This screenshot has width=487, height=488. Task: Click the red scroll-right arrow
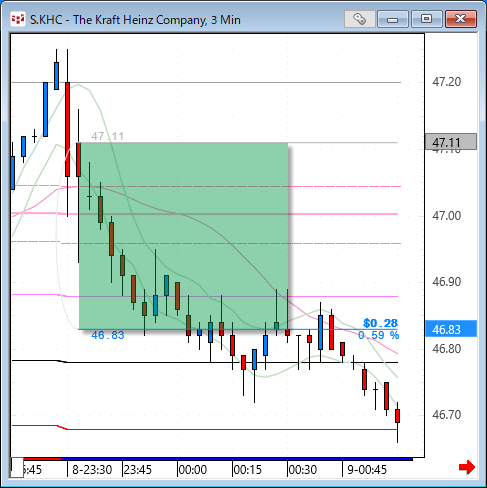coord(467,467)
